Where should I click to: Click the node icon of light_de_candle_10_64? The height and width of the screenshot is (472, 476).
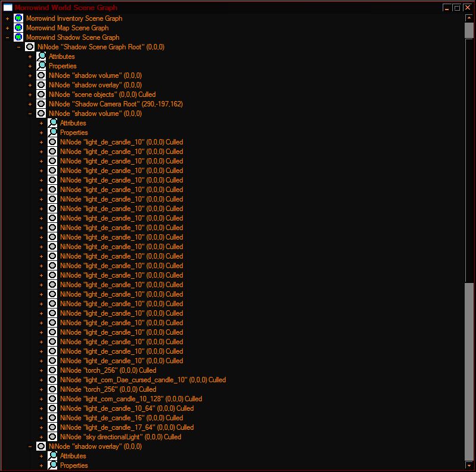[52, 408]
